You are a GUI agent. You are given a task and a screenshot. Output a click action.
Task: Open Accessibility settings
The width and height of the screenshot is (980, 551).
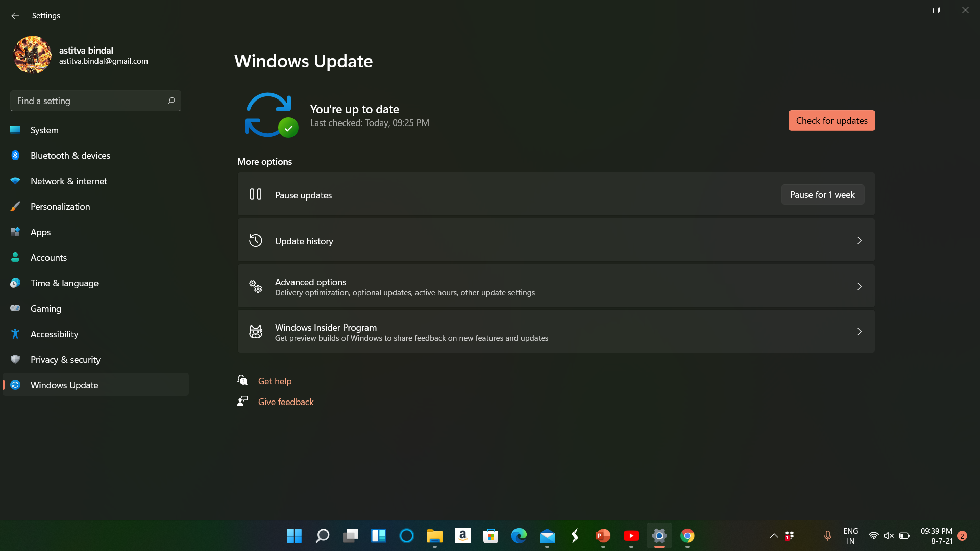pyautogui.click(x=95, y=334)
